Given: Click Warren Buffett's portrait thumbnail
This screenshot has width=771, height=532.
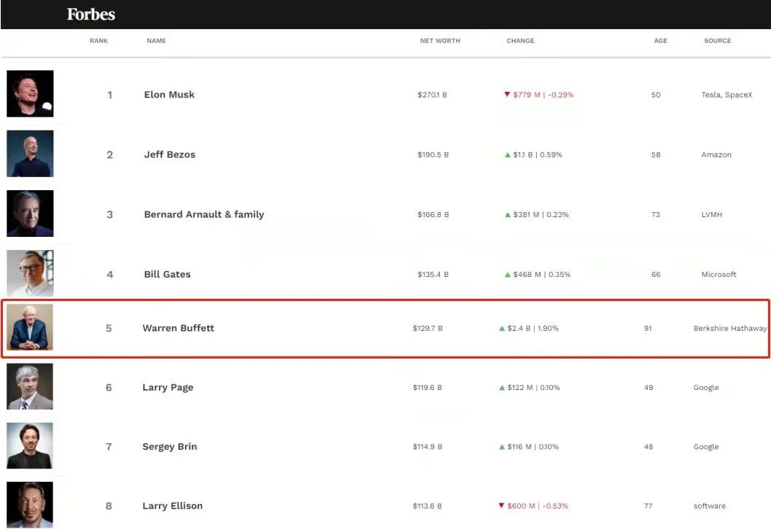Looking at the screenshot, I should (x=30, y=327).
